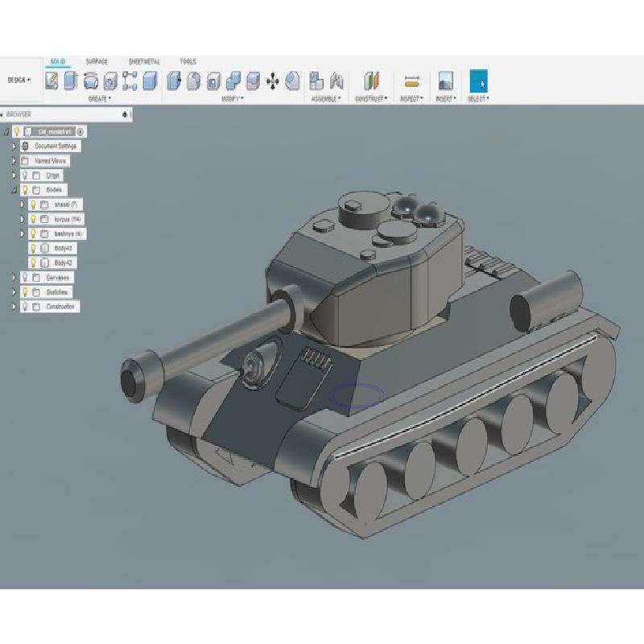Toggle Body43 visibility lightbulb
Image resolution: width=644 pixels, height=644 pixels.
click(33, 248)
